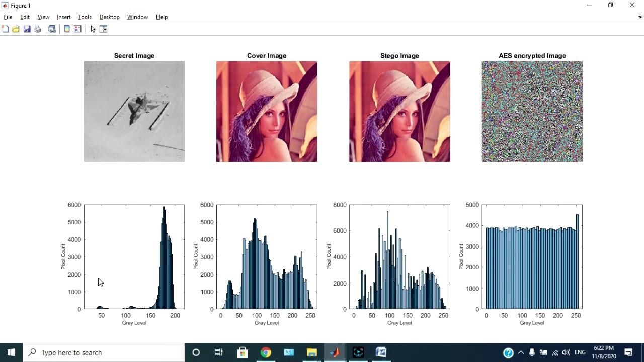The width and height of the screenshot is (644, 362).
Task: Open Google Chrome from the taskbar
Action: [x=266, y=352]
